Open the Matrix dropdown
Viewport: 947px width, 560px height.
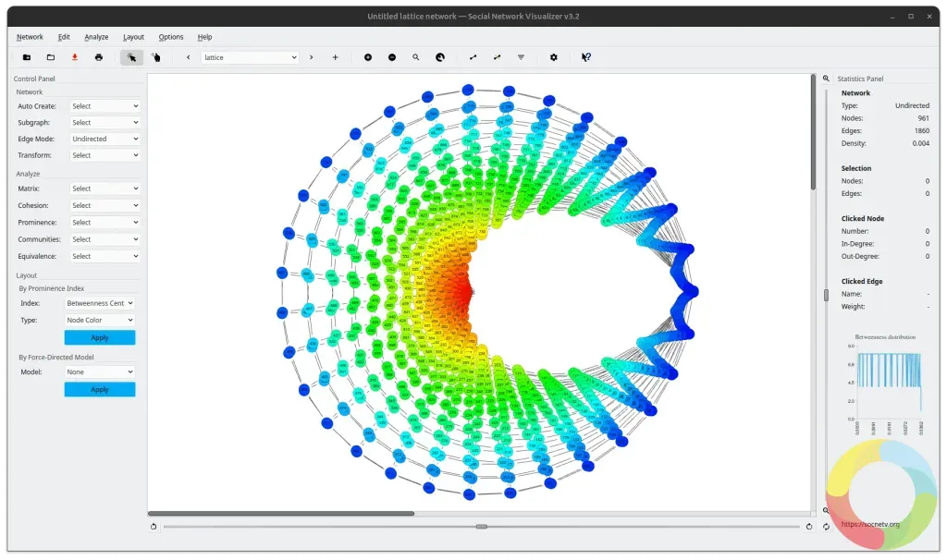[x=105, y=189]
